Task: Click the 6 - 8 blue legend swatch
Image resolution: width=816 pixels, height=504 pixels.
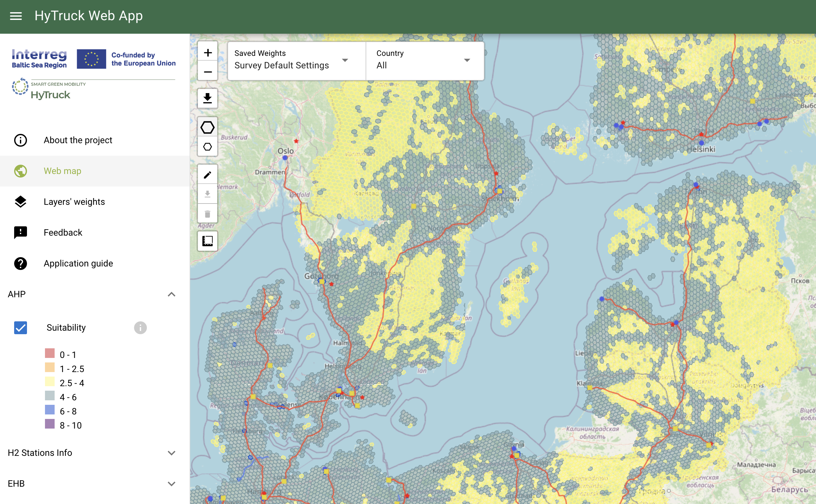Action: (50, 410)
